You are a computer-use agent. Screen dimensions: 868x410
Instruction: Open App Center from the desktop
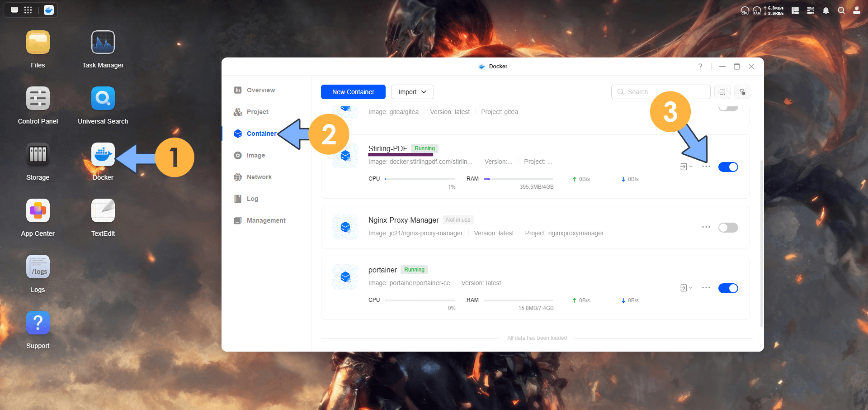pos(38,211)
